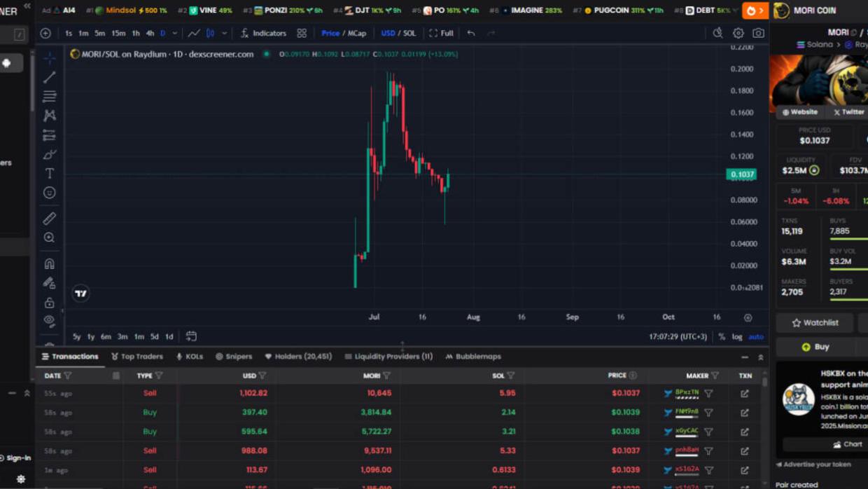The height and width of the screenshot is (489, 868).
Task: Toggle hide all drawings eye icon
Action: [x=49, y=320]
